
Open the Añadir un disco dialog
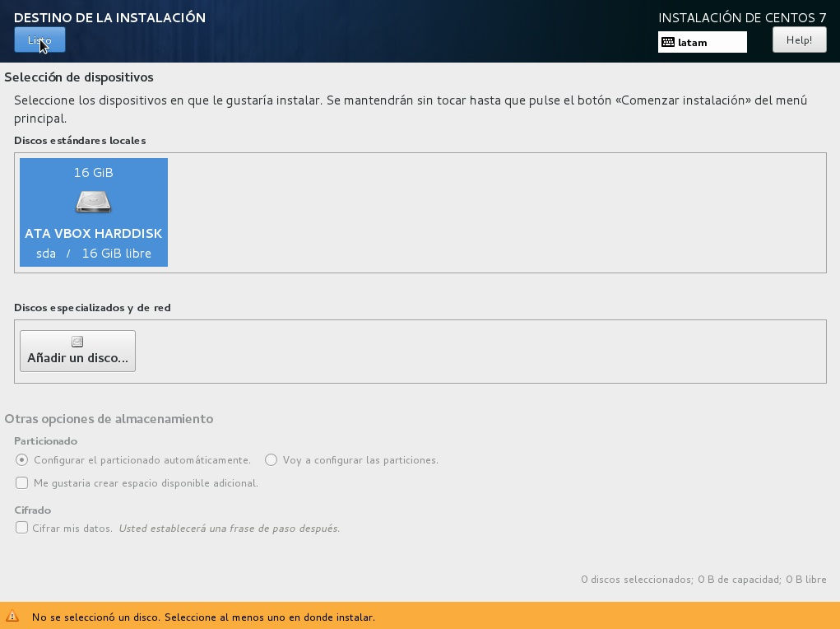pos(77,351)
